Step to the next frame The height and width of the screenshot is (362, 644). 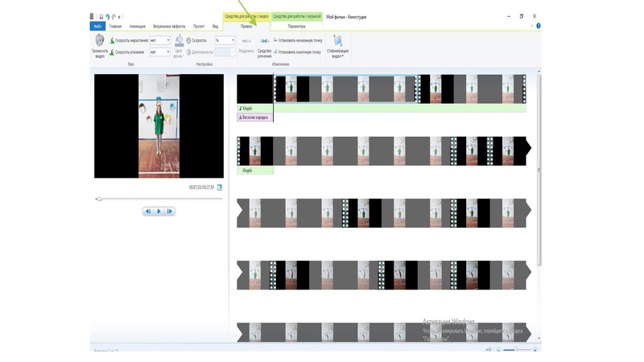tap(170, 212)
